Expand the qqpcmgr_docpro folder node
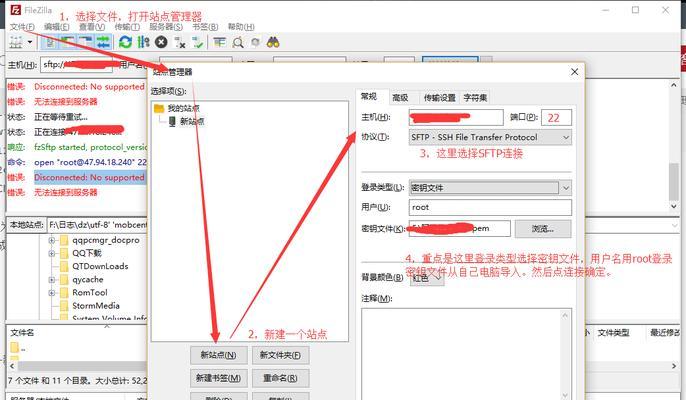686x400 pixels. (52, 240)
